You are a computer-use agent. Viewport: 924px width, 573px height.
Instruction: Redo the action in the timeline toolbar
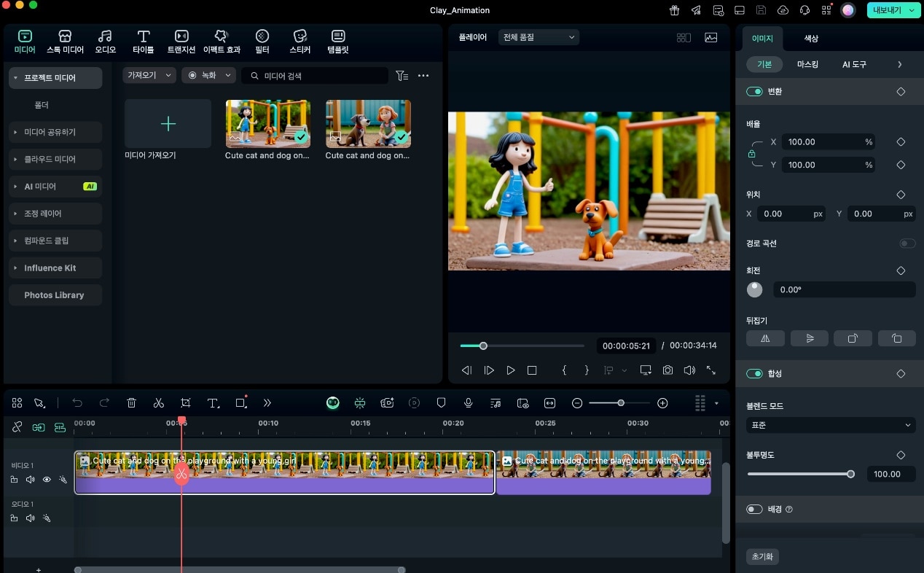pyautogui.click(x=104, y=402)
